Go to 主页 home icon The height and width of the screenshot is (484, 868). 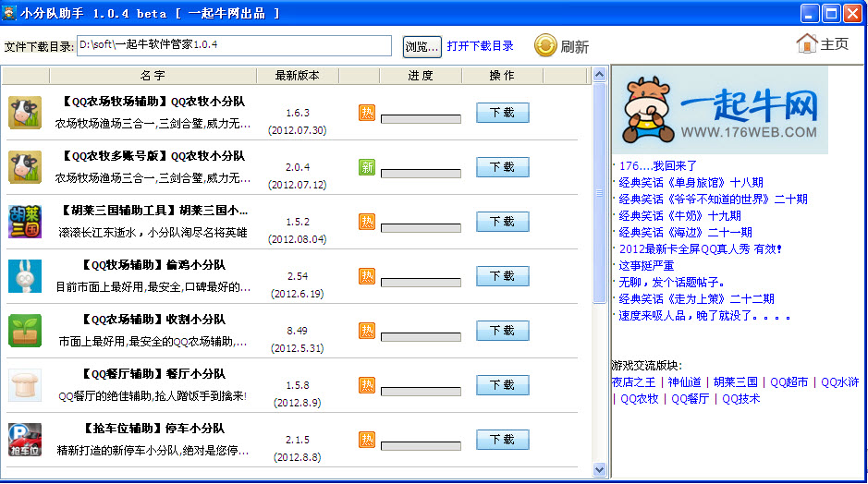pyautogui.click(x=807, y=43)
